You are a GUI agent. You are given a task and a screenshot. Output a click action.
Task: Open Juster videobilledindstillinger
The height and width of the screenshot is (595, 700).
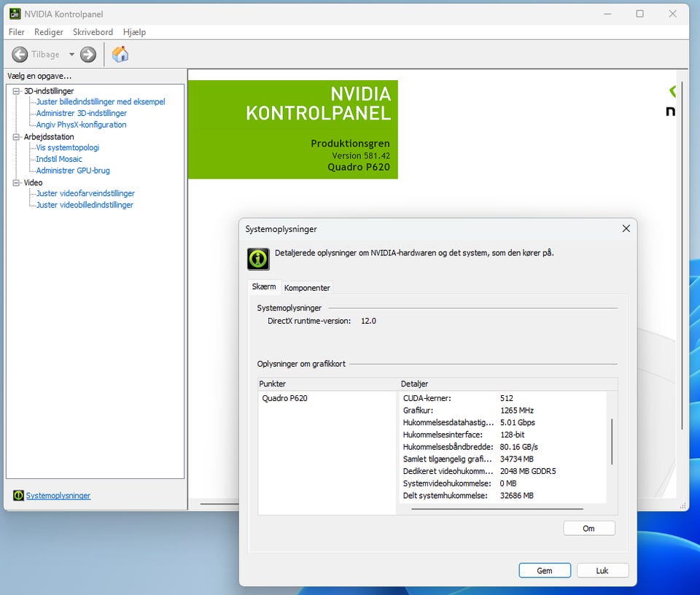85,205
